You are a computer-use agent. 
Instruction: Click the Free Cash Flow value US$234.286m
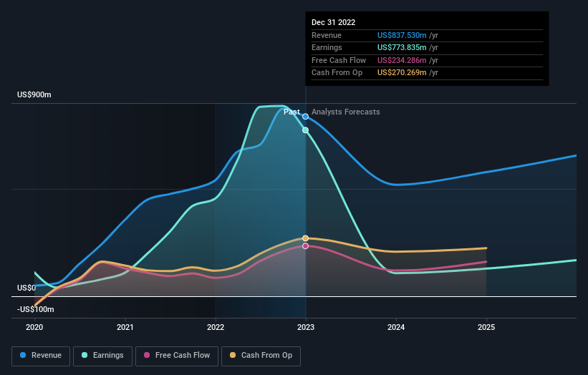point(402,60)
